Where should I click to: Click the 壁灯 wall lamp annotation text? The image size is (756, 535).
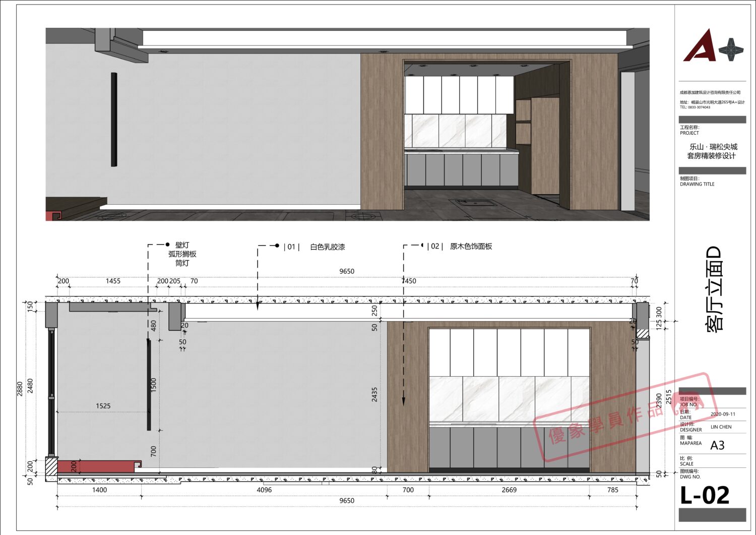[182, 245]
